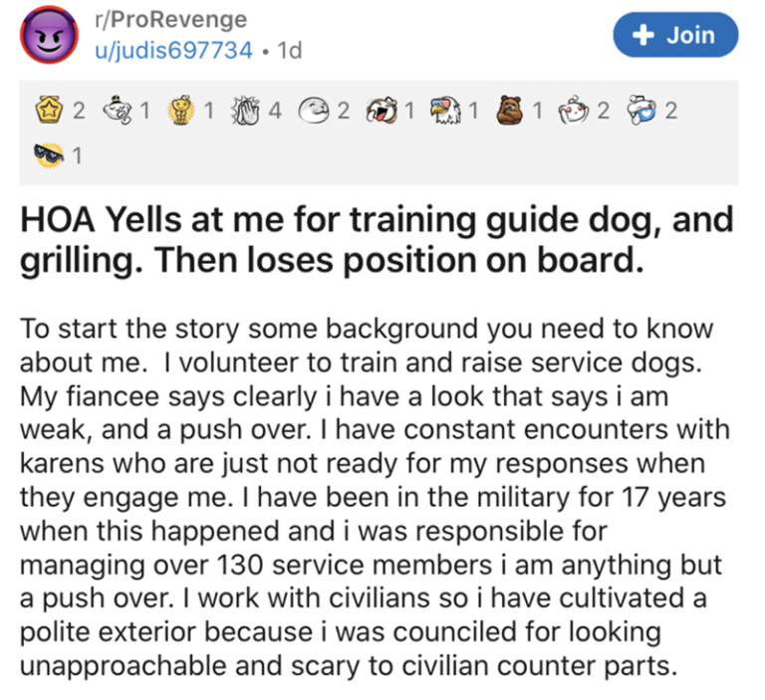Open the r/ProRevenge subreddit link
Viewport: 765px width, 700px height.
point(171,20)
